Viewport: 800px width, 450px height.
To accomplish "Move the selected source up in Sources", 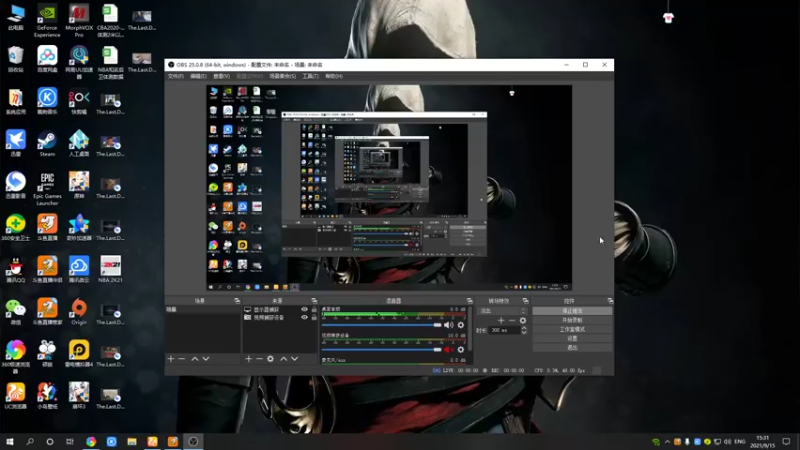I will [284, 359].
